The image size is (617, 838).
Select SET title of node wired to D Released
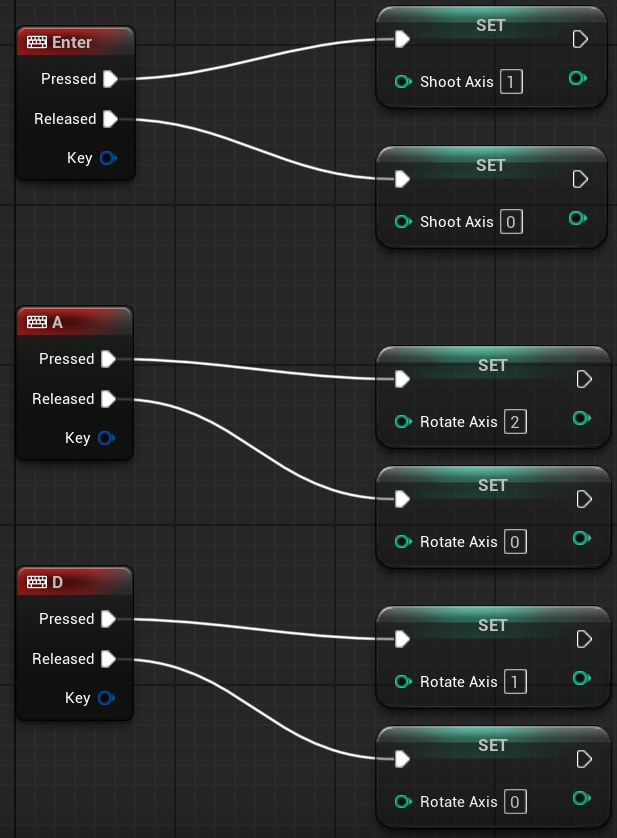click(x=492, y=745)
